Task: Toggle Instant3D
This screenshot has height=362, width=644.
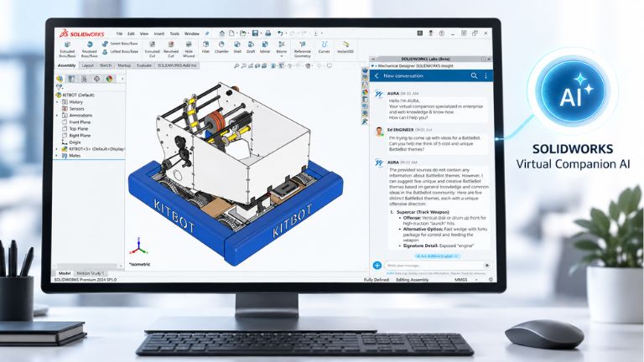Action: pos(345,47)
